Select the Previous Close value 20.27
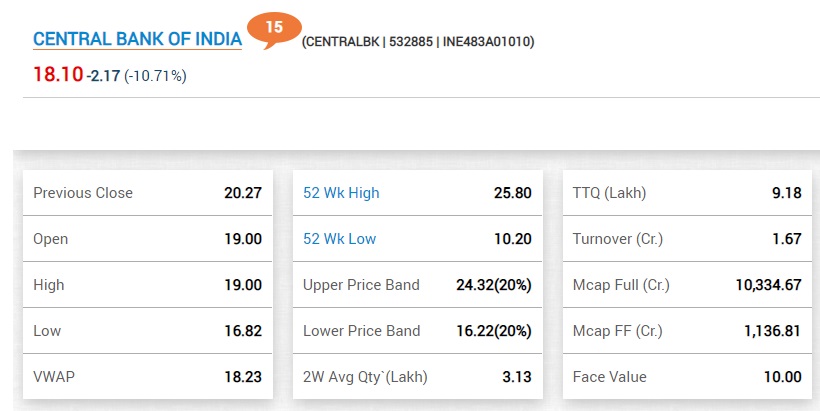820x411 pixels. pos(243,193)
